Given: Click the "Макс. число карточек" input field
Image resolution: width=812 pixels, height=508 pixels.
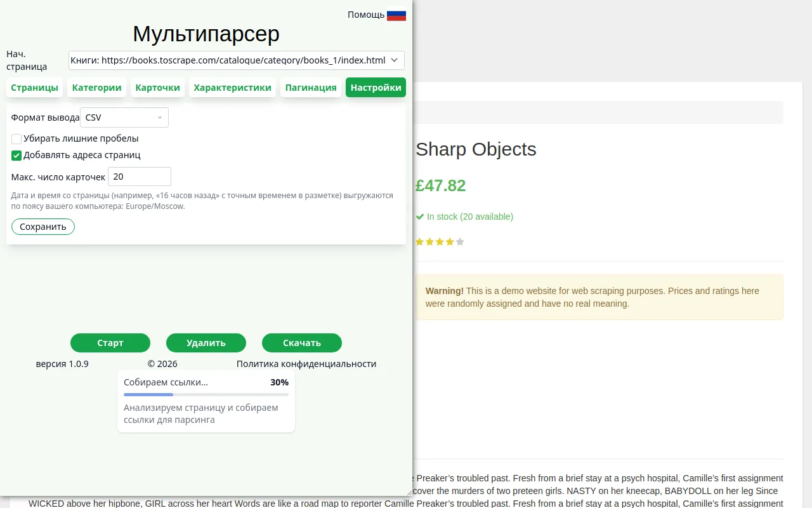Looking at the screenshot, I should (x=140, y=177).
